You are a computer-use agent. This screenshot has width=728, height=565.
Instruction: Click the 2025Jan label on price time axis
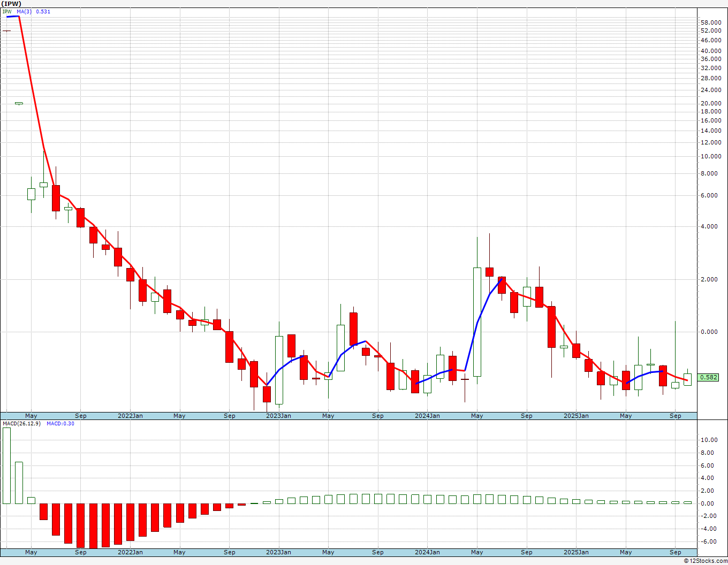577,416
